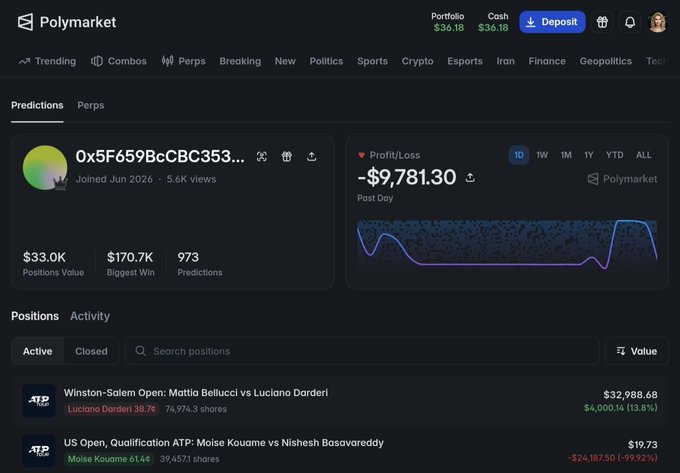The height and width of the screenshot is (473, 680).
Task: Open the Winston-Salem Open Bellucci vs Darderi market
Action: 196,393
